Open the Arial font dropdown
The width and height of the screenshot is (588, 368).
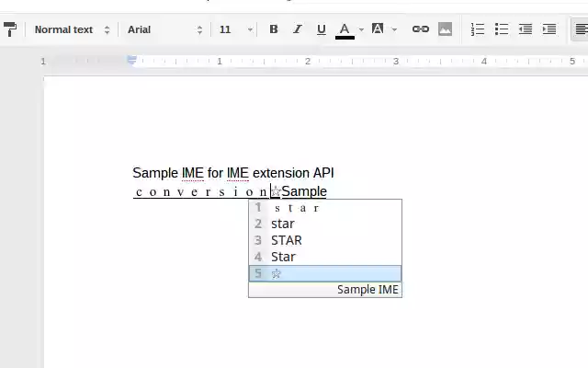(x=164, y=29)
